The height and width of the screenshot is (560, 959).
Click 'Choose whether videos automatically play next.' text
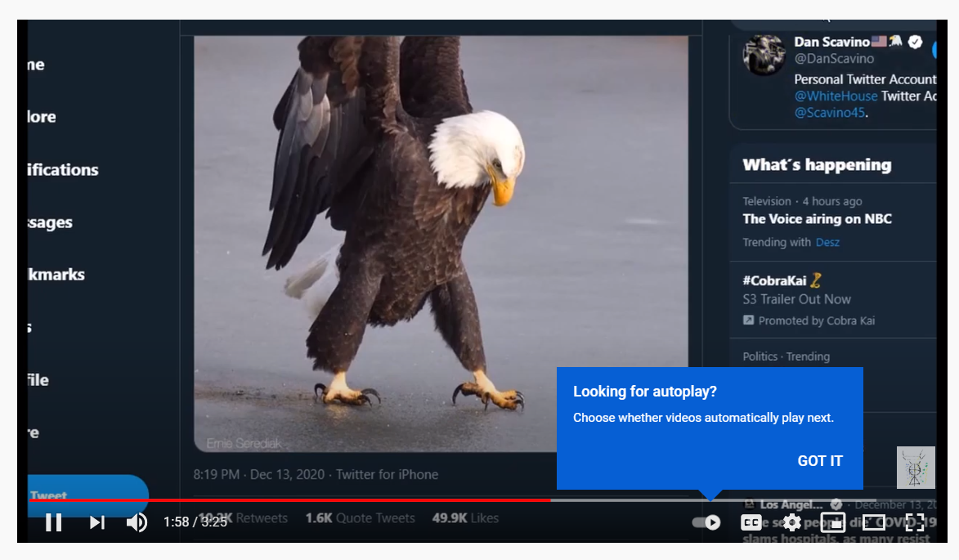(703, 418)
